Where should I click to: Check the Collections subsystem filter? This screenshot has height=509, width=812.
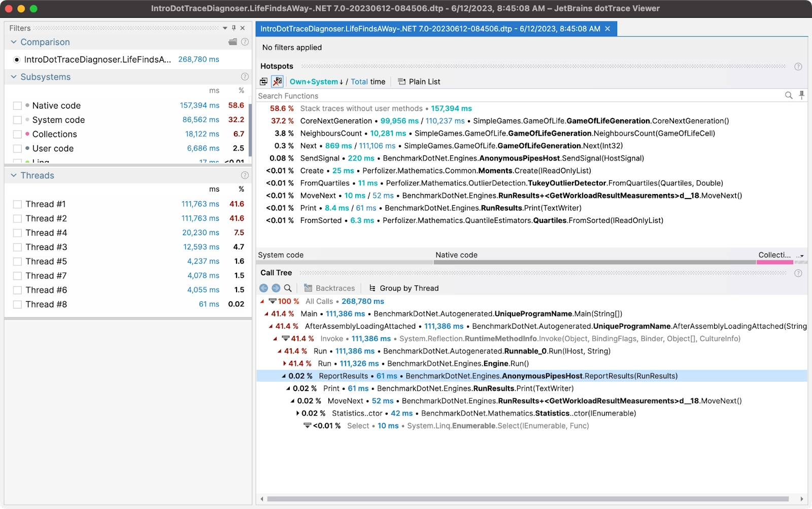(x=17, y=134)
